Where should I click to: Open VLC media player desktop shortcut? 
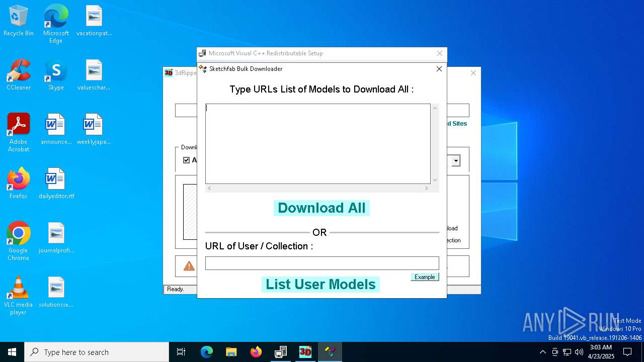19,296
